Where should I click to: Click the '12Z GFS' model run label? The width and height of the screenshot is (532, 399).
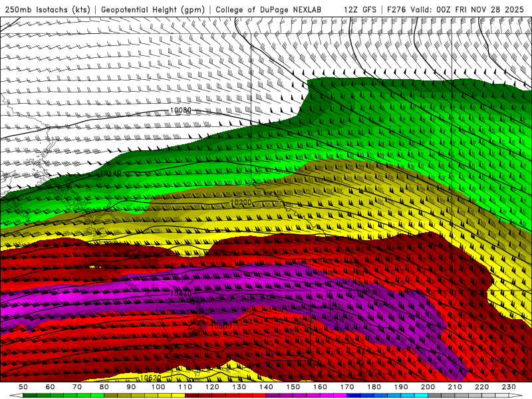360,9
